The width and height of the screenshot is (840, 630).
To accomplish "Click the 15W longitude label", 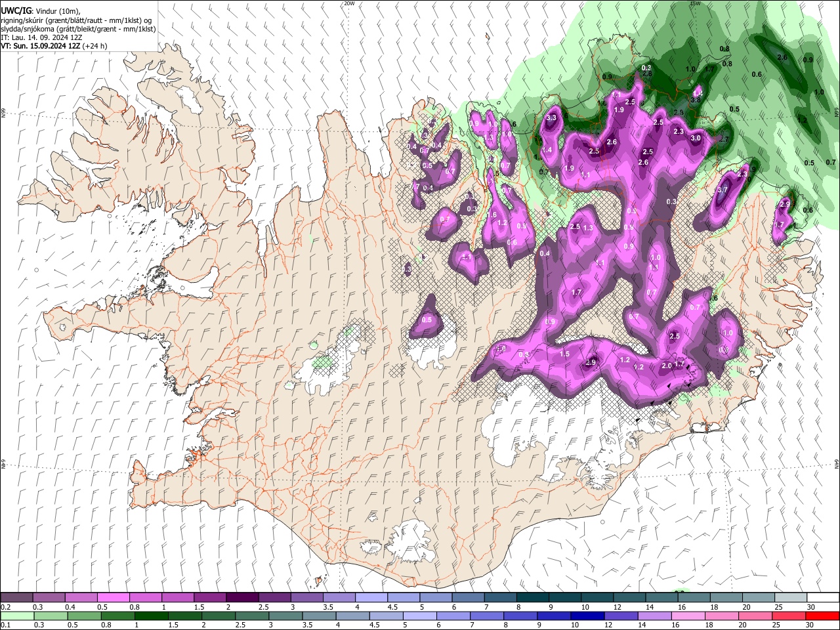I will pos(695,3).
